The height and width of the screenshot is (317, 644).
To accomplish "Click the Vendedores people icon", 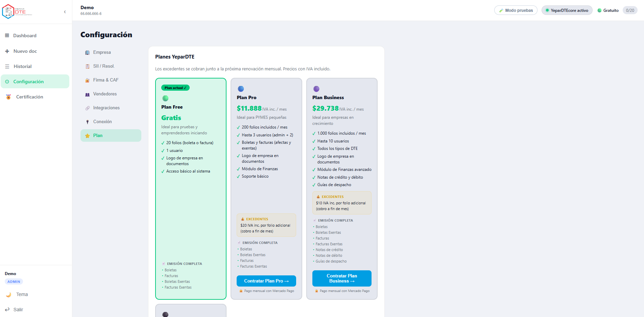I will [88, 94].
